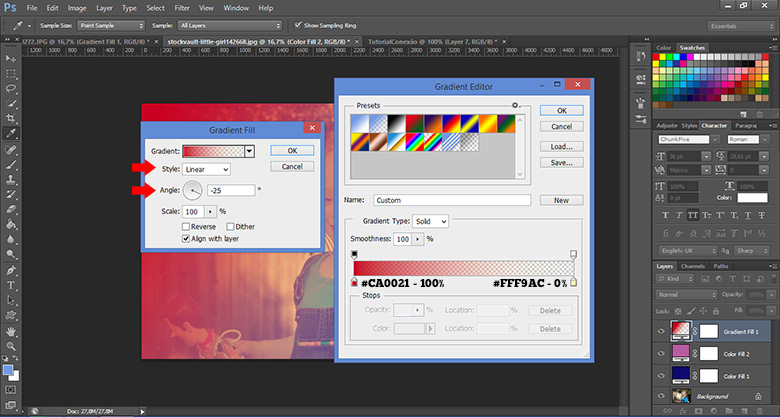Select the Move tool in the toolbar
Image resolution: width=780 pixels, height=417 pixels.
[x=11, y=59]
